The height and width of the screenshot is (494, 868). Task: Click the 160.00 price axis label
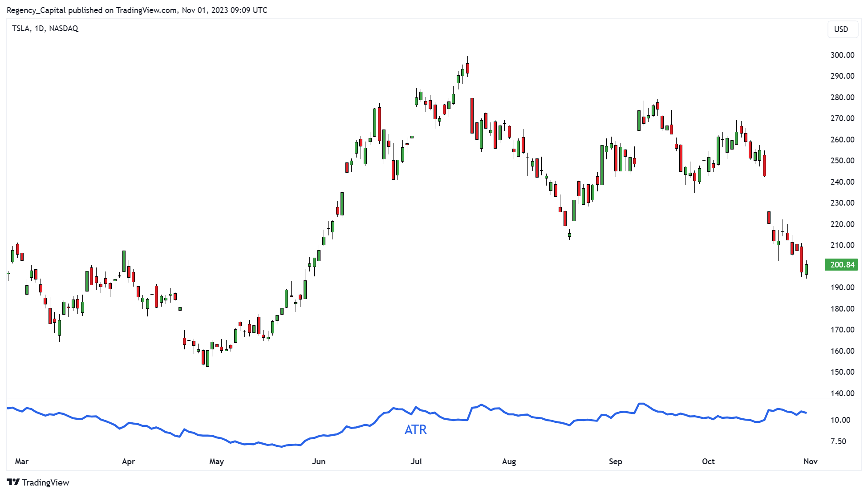(x=842, y=351)
